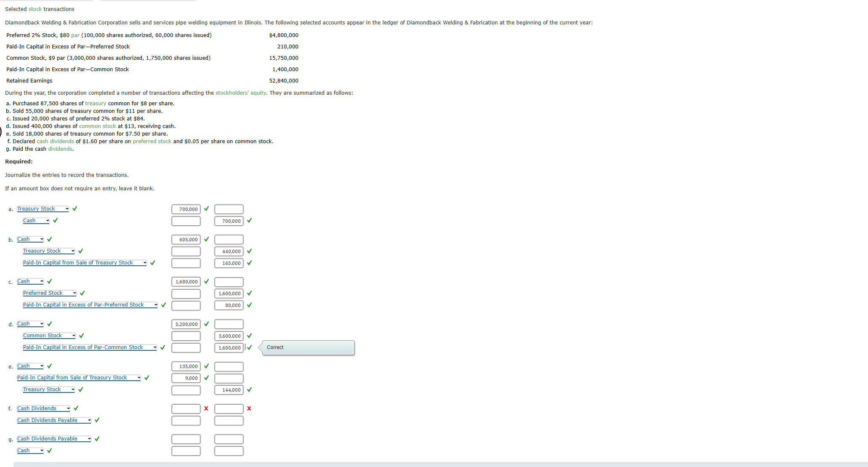Click the Cash Dividends Payable credit field in entry f
The height and width of the screenshot is (467, 868).
(x=229, y=421)
